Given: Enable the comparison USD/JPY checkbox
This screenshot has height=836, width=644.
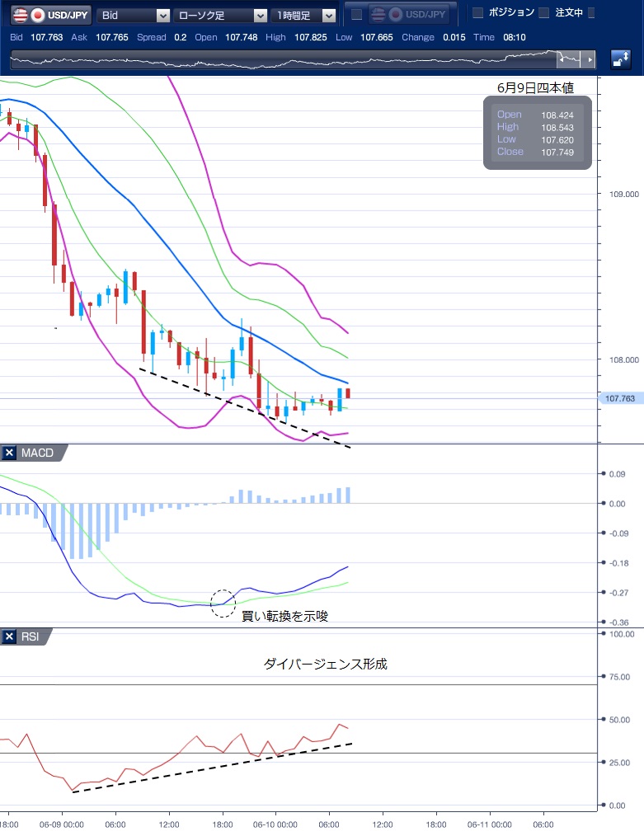Looking at the screenshot, I should pyautogui.click(x=357, y=14).
